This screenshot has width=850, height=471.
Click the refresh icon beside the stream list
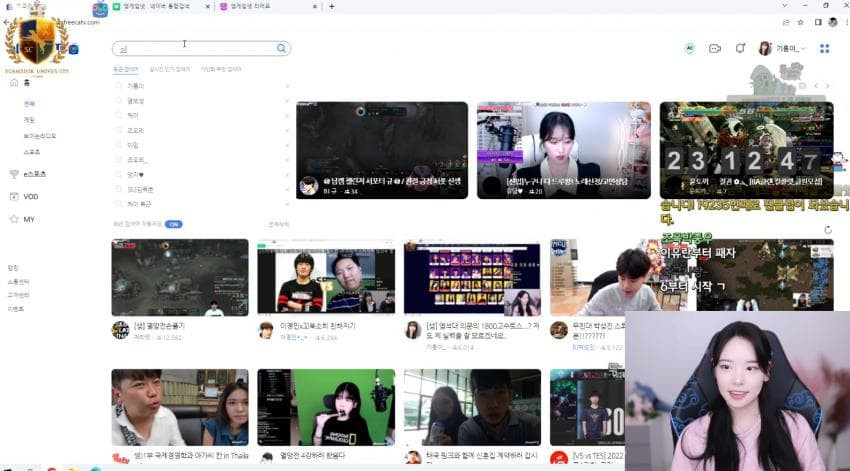click(828, 230)
